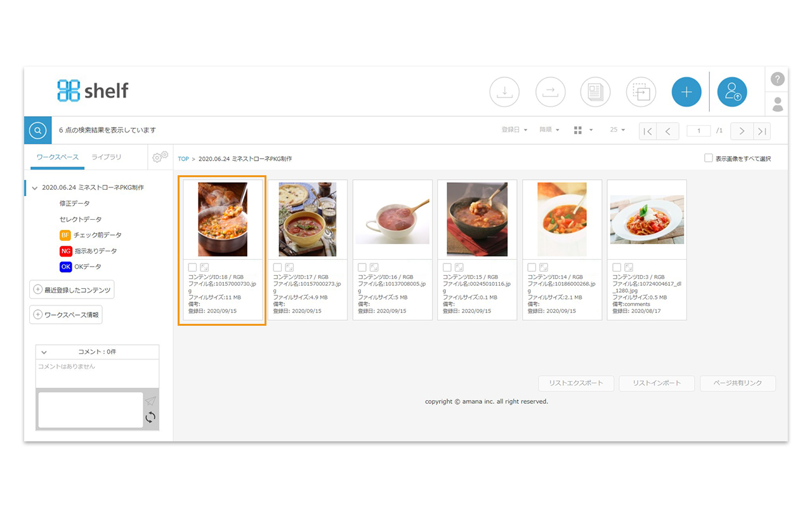
Task: Open the user profile icon
Action: 777,104
